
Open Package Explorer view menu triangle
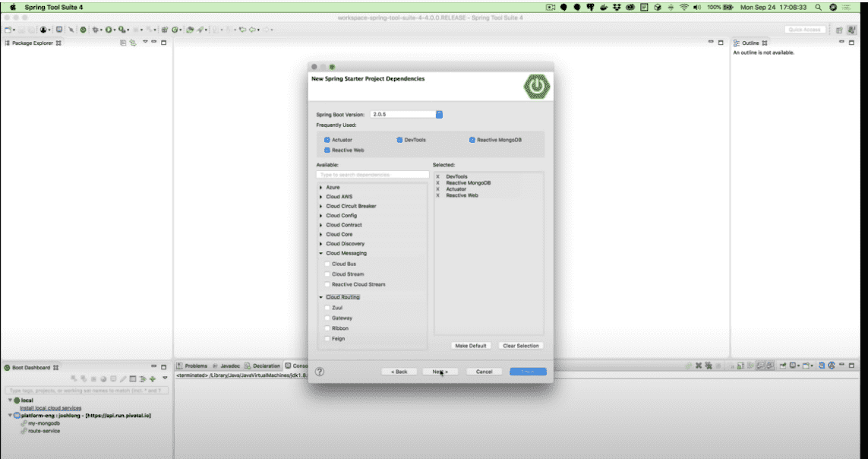tap(145, 42)
